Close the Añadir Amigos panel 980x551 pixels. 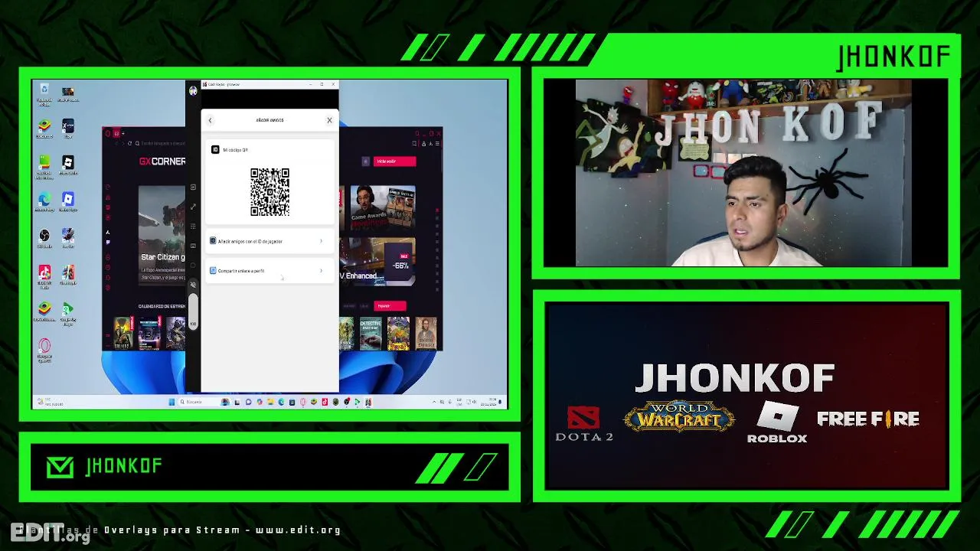[x=329, y=120]
